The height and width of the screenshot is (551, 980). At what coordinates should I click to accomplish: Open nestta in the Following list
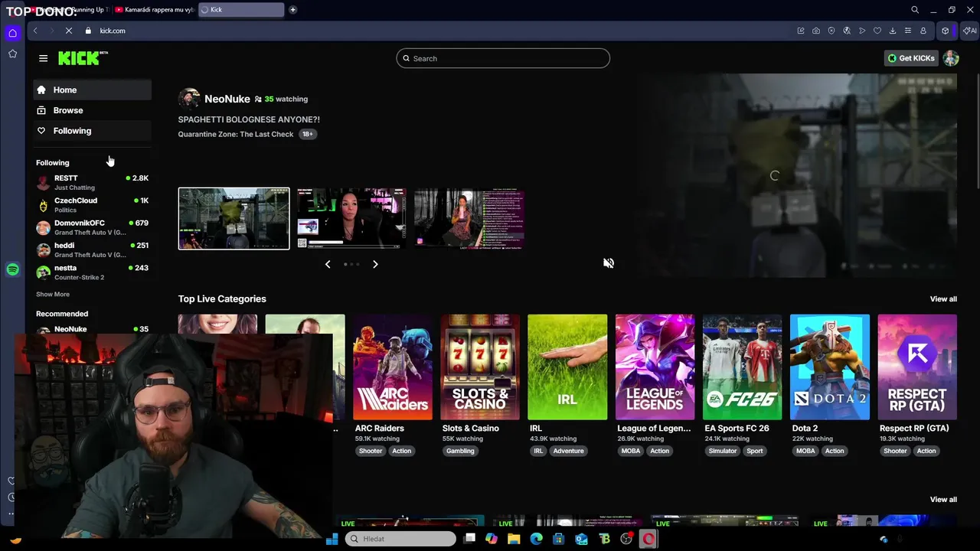pyautogui.click(x=92, y=272)
